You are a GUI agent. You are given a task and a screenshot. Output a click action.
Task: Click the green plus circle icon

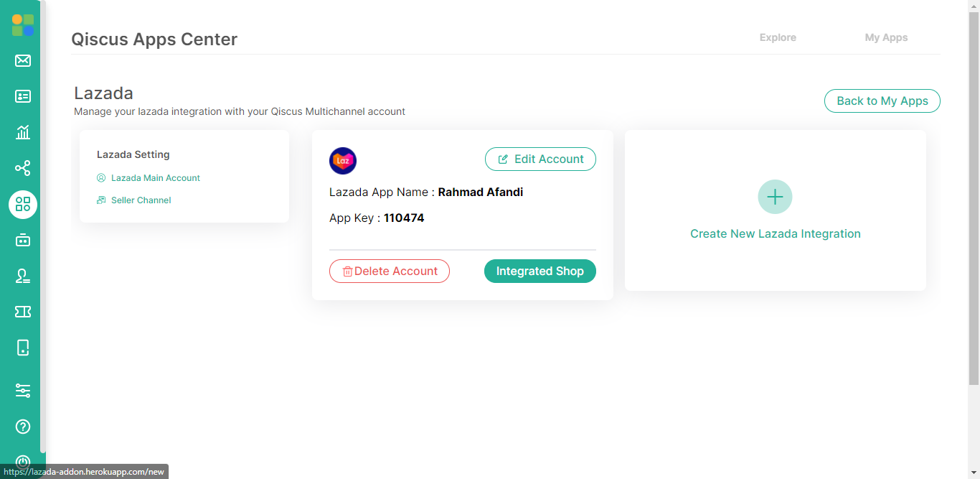pos(775,197)
